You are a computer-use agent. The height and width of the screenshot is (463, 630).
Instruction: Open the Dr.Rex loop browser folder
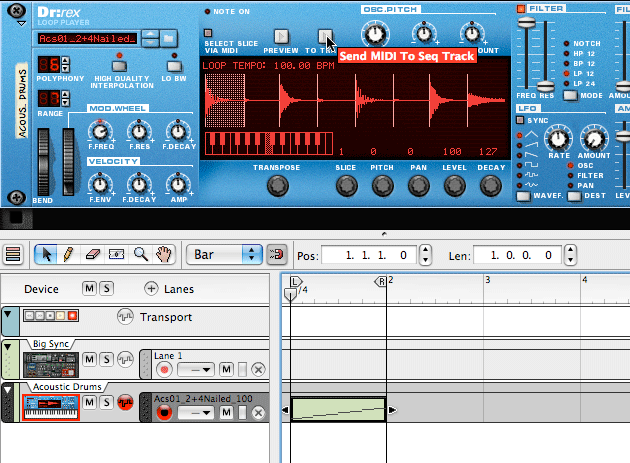point(168,39)
